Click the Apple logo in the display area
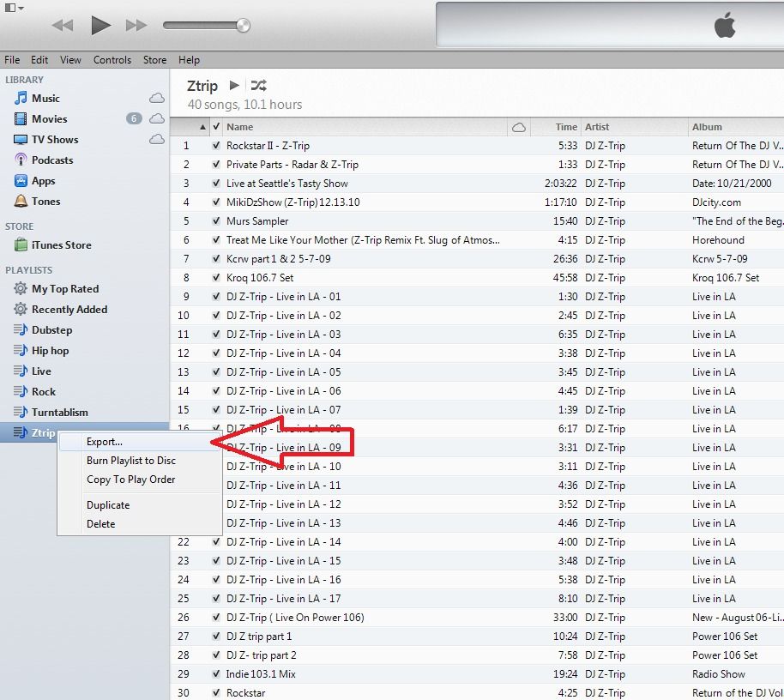Image resolution: width=784 pixels, height=700 pixels. (x=725, y=25)
